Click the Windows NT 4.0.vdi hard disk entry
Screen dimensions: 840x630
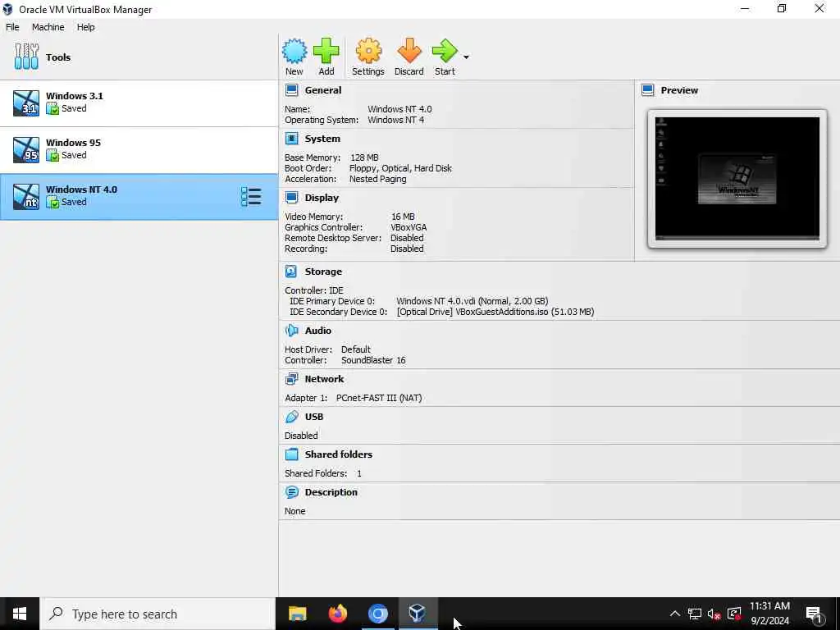pos(472,301)
